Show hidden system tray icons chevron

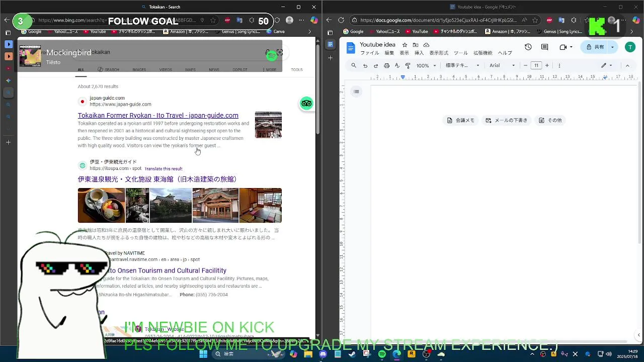coord(532,354)
